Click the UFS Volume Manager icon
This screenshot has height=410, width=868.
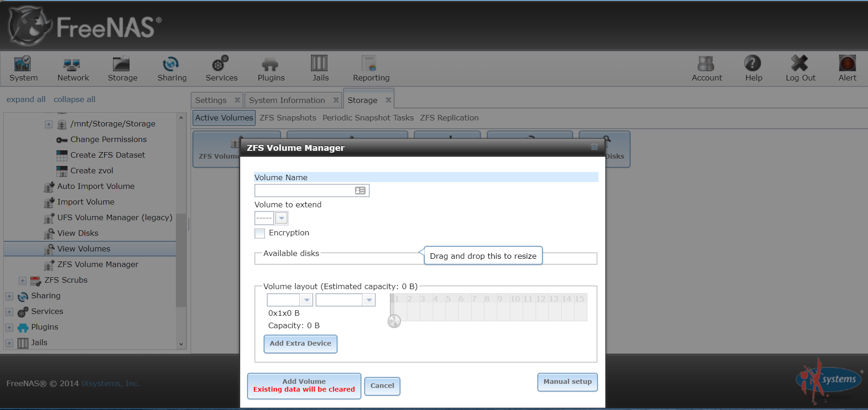pos(49,218)
